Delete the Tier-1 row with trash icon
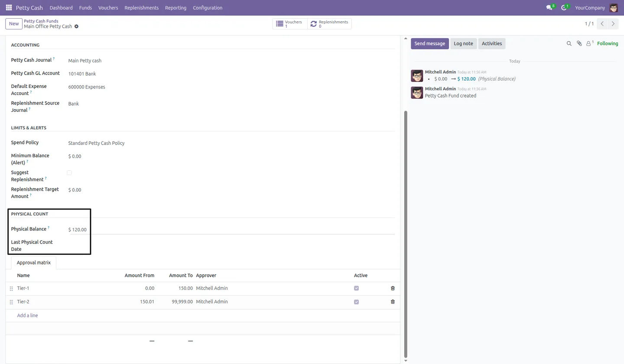The image size is (624, 364). pyautogui.click(x=393, y=288)
